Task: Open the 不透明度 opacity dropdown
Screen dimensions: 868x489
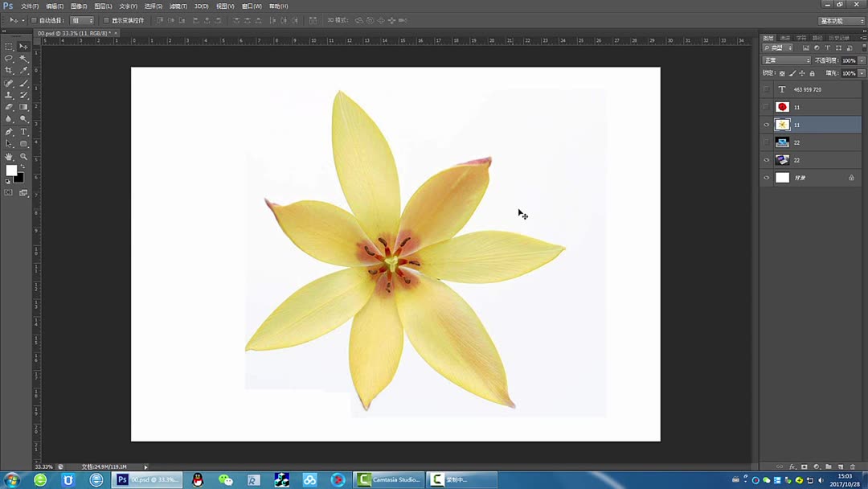Action: 861,60
